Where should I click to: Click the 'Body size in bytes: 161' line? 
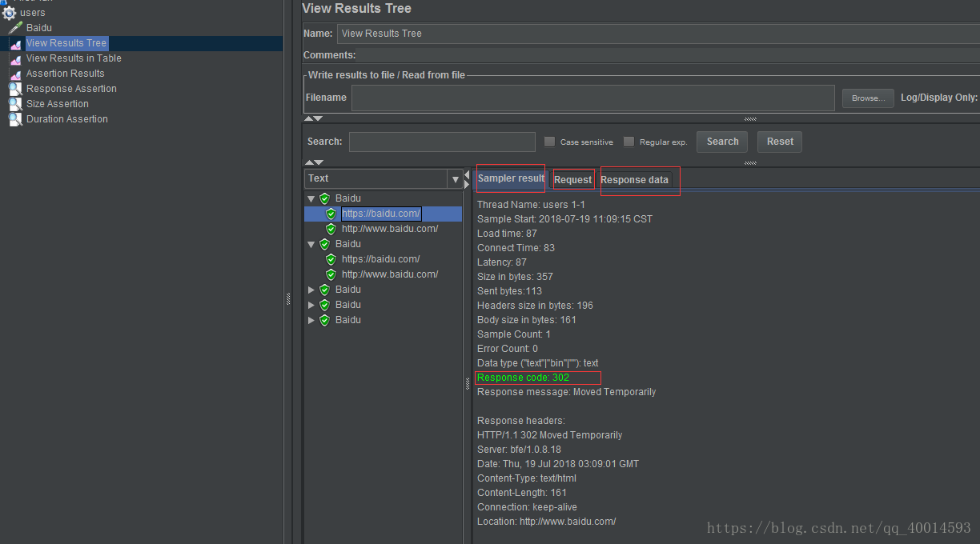pyautogui.click(x=527, y=320)
